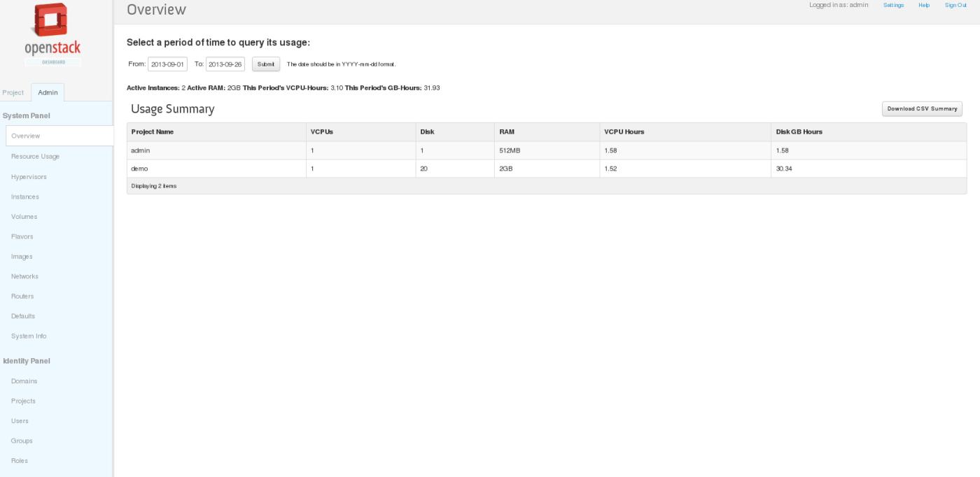
Task: Navigate to the Users page
Action: click(x=20, y=421)
